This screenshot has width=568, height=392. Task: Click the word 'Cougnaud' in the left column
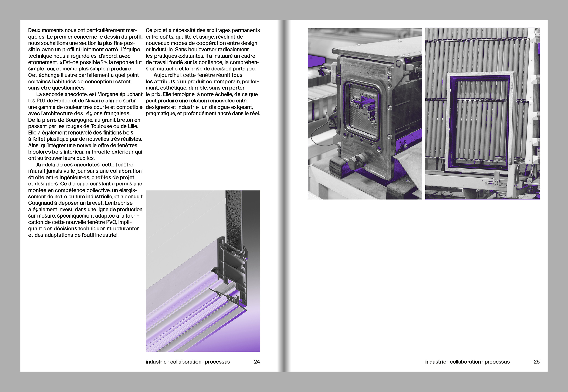pos(41,203)
